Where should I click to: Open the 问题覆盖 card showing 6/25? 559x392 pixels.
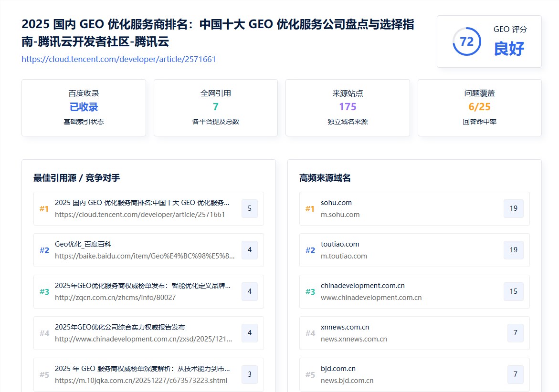point(479,107)
